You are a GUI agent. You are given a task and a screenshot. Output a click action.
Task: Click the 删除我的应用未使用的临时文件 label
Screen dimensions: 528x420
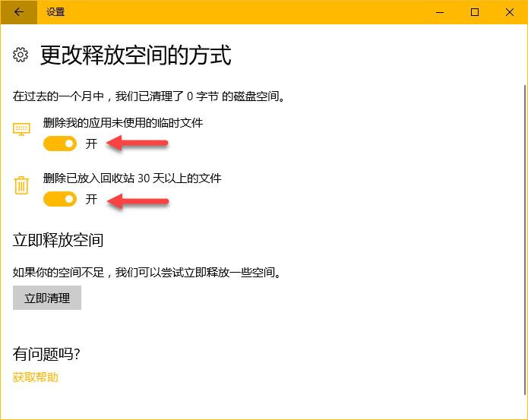tap(123, 122)
